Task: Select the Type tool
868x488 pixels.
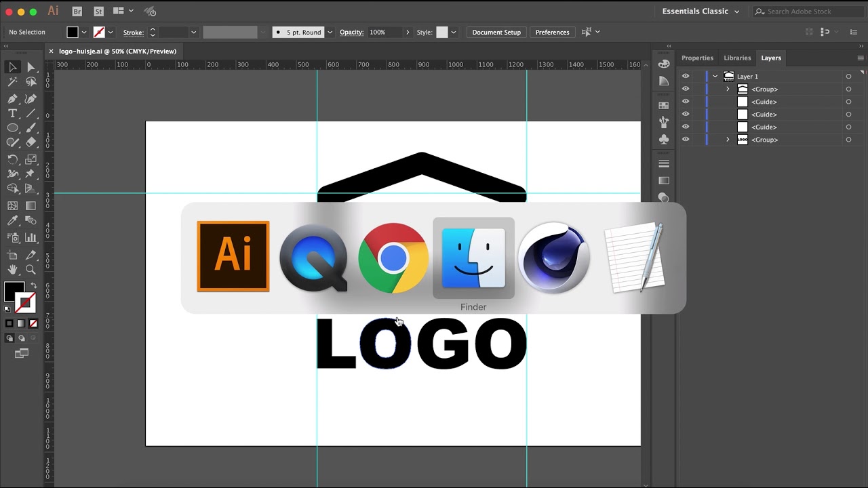Action: click(12, 113)
